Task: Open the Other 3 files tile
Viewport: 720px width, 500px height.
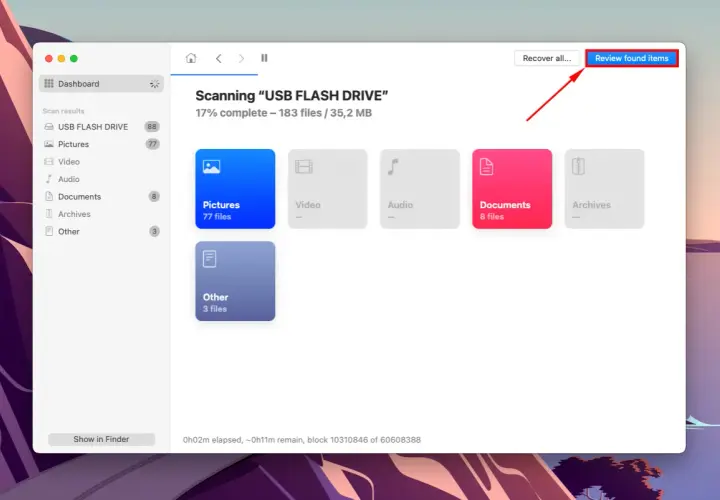Action: (x=235, y=281)
